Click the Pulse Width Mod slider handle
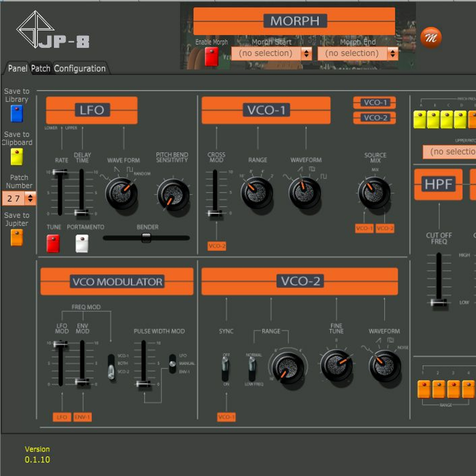476x476 pixels. pos(143,384)
